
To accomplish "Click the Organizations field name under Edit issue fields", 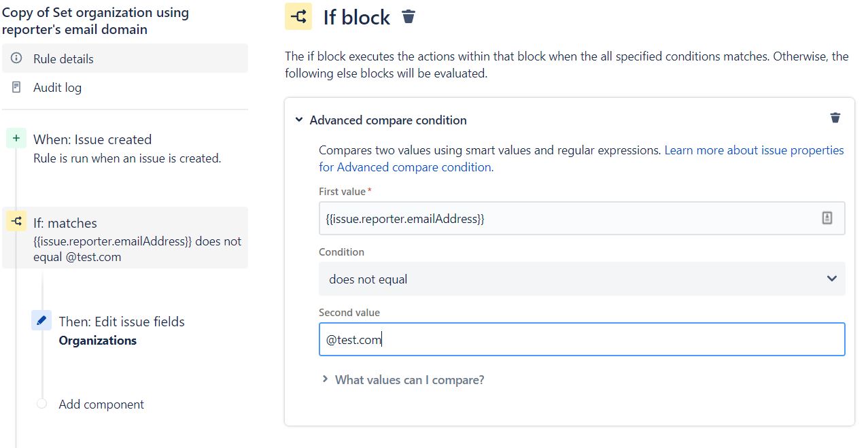I will pyautogui.click(x=98, y=341).
